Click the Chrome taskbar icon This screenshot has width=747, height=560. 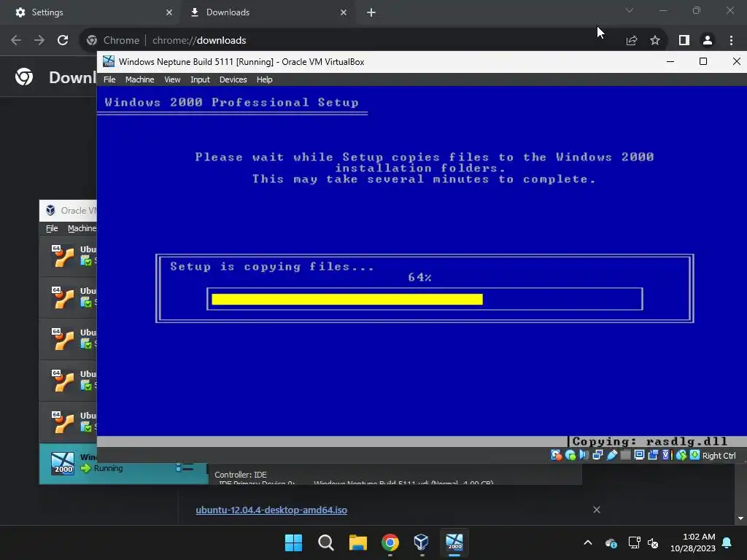tap(390, 542)
